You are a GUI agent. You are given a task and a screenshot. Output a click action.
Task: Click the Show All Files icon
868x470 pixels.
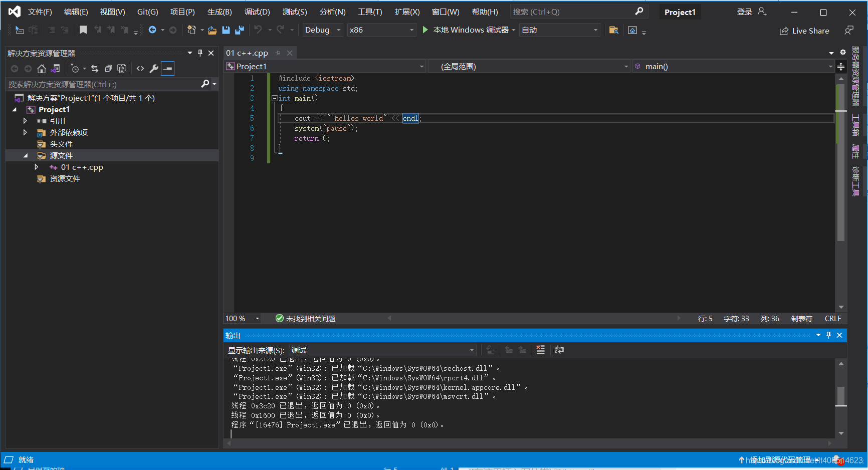click(x=122, y=69)
